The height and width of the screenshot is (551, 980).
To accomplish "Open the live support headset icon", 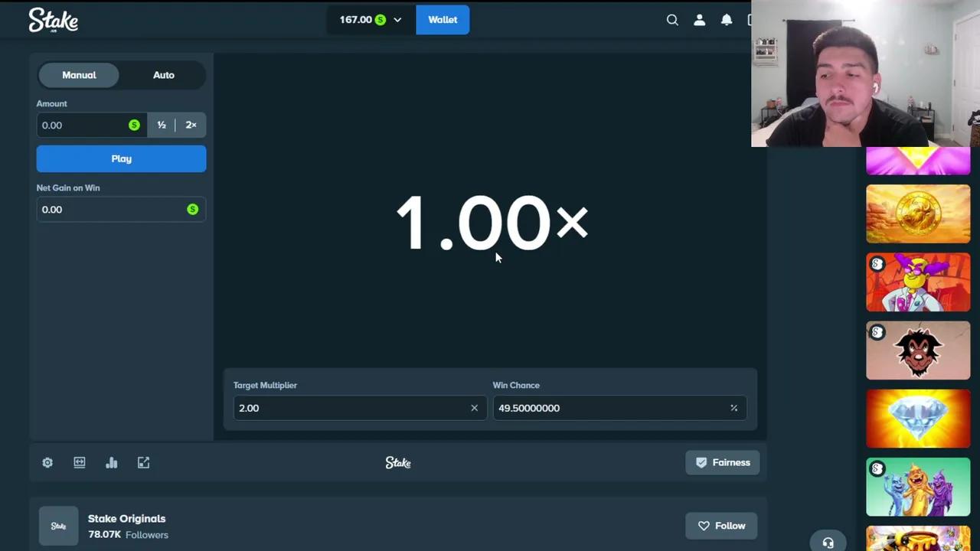I will (x=828, y=543).
